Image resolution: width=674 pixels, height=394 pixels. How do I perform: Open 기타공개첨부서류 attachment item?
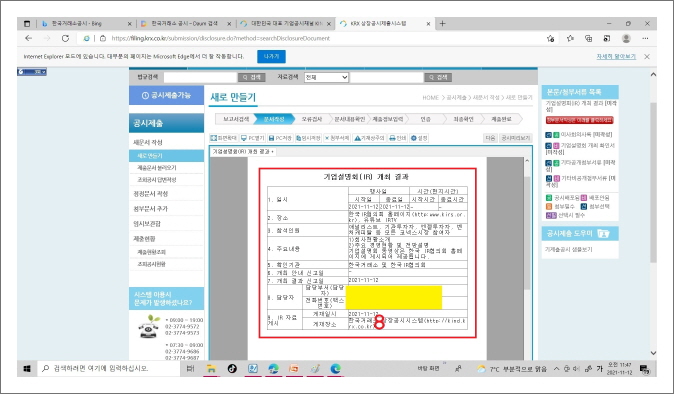point(580,165)
